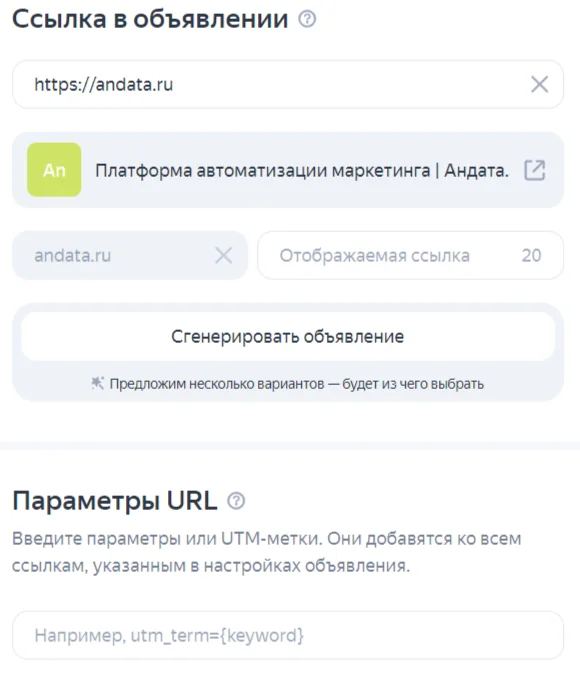This screenshot has height=673, width=580.
Task: Open help tooltip beside "Ссылка в объявлении"
Action: coord(307,19)
